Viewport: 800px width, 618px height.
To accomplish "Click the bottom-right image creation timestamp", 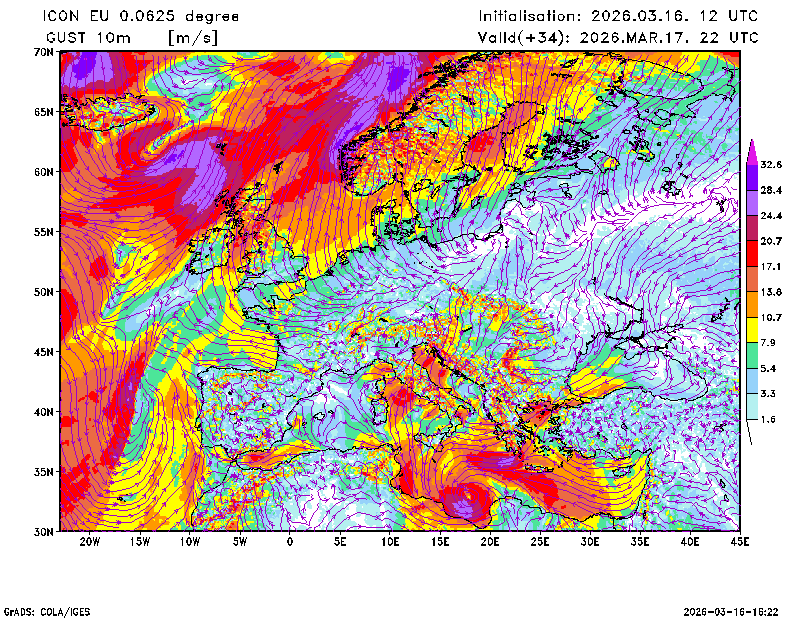I will tap(733, 610).
